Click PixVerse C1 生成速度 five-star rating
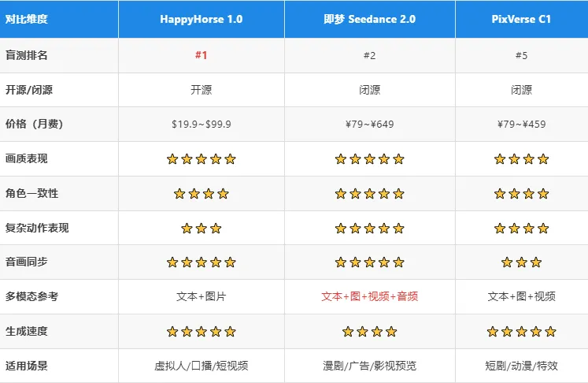Viewport: 588px width, 383px height. tap(521, 332)
